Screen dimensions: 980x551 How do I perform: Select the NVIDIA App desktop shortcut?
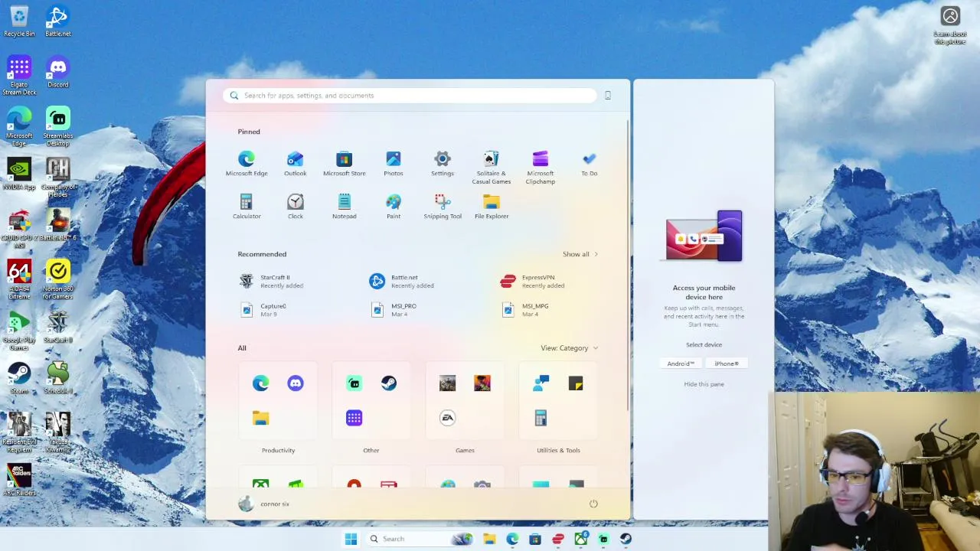(19, 174)
